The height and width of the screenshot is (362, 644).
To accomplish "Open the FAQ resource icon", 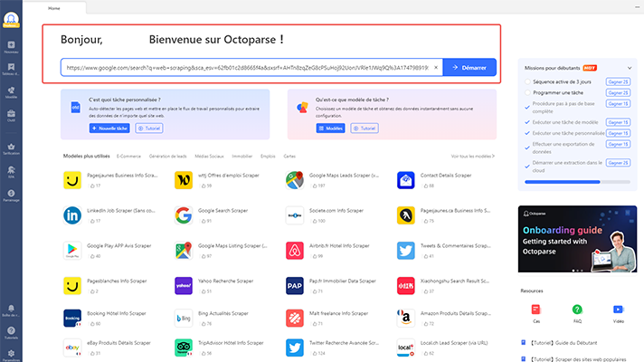I will [577, 310].
